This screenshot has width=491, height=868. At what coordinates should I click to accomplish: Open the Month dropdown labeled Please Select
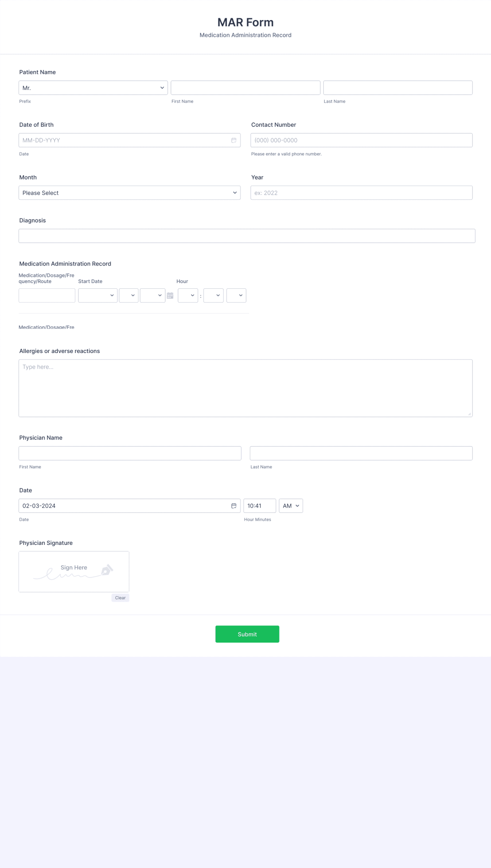pyautogui.click(x=130, y=193)
